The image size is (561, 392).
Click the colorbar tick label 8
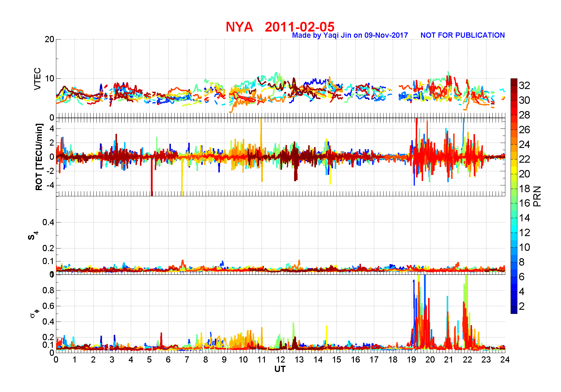(x=522, y=262)
